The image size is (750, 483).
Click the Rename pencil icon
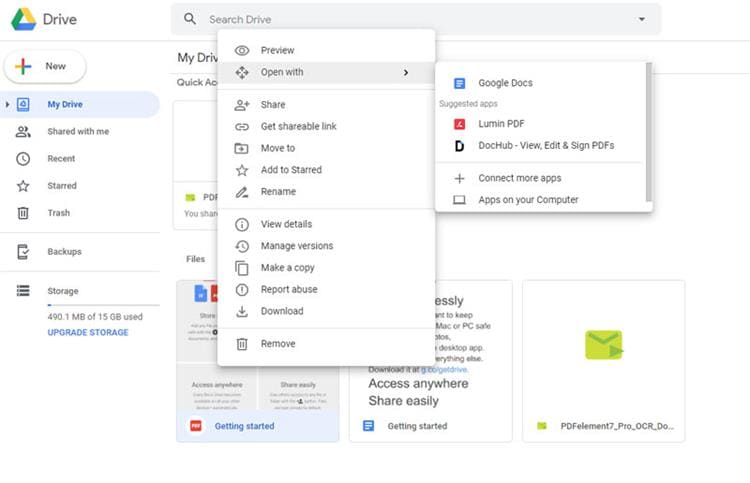pyautogui.click(x=242, y=192)
